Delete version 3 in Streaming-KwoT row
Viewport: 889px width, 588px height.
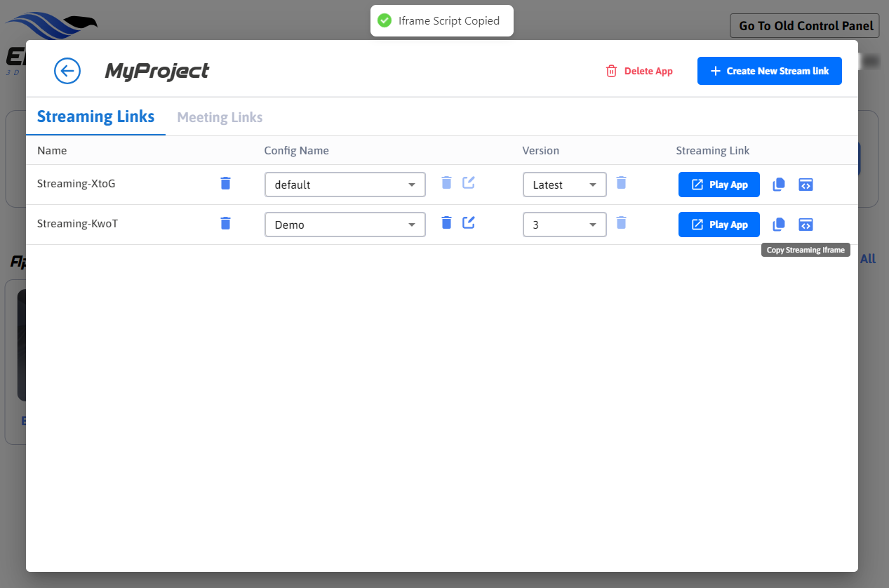coord(621,223)
